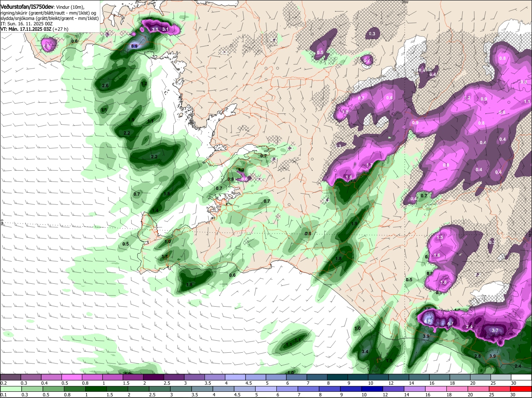This screenshot has height=398, width=532.
Task: Pick the lightest green 0.1–0.3 rain swatch
Action: [10, 389]
